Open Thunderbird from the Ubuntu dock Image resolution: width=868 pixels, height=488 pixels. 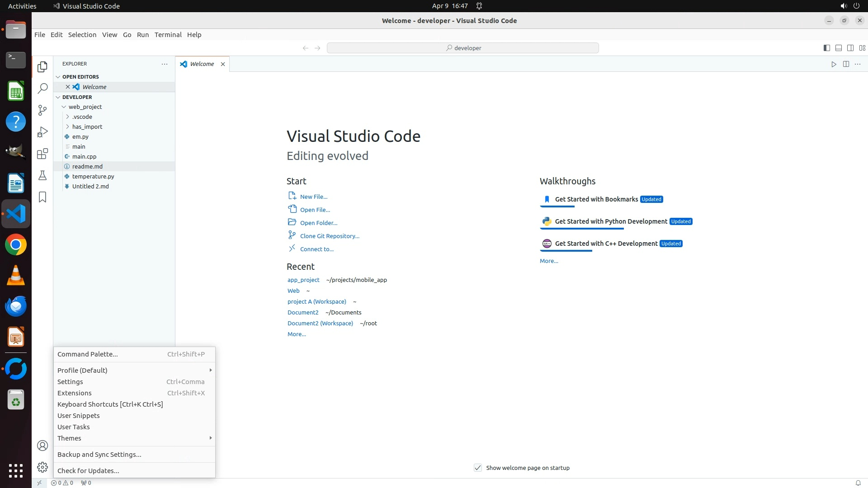[16, 306]
